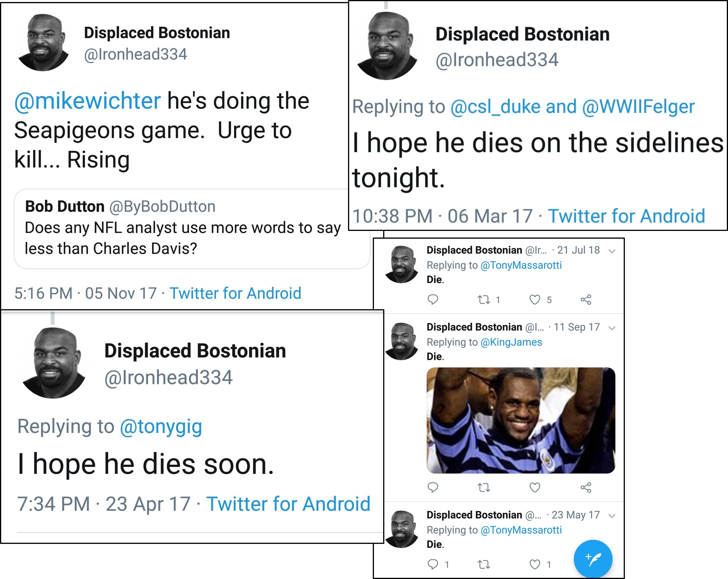
Task: Tap the blue compose tweet button
Action: point(593,559)
